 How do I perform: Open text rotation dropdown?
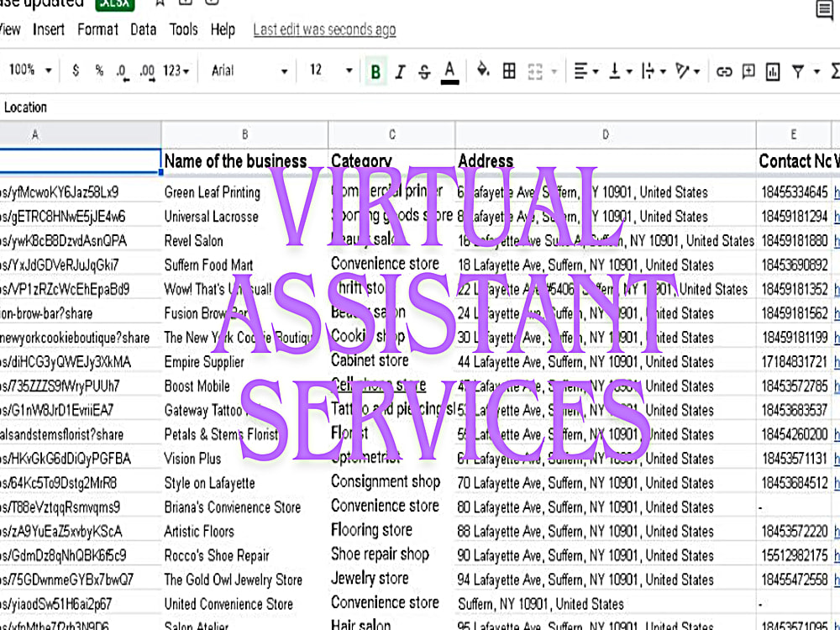point(687,71)
